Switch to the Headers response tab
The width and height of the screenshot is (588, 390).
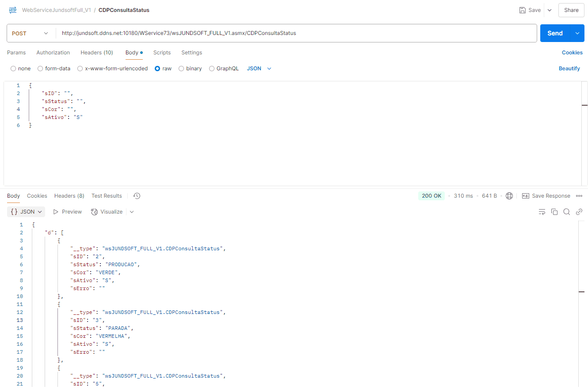[69, 195]
